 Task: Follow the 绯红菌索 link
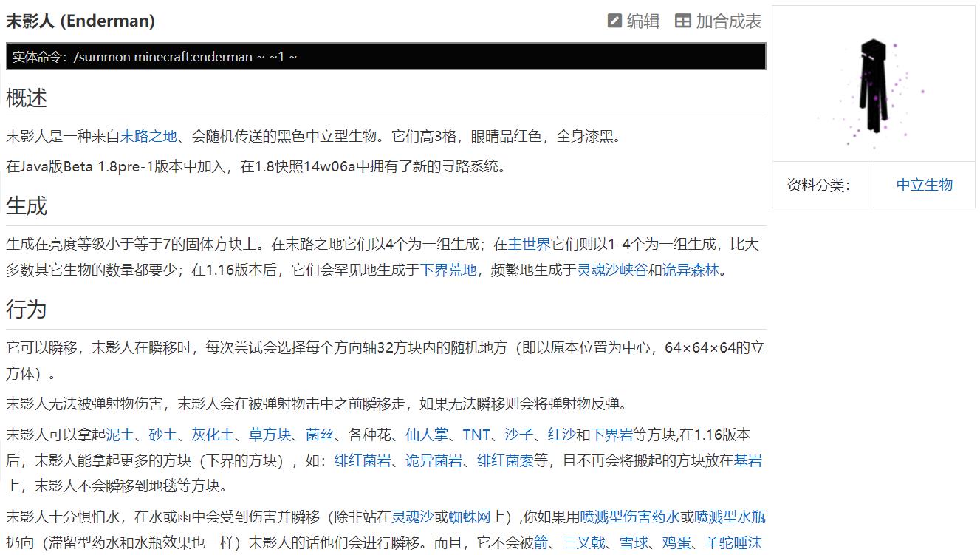tap(505, 460)
